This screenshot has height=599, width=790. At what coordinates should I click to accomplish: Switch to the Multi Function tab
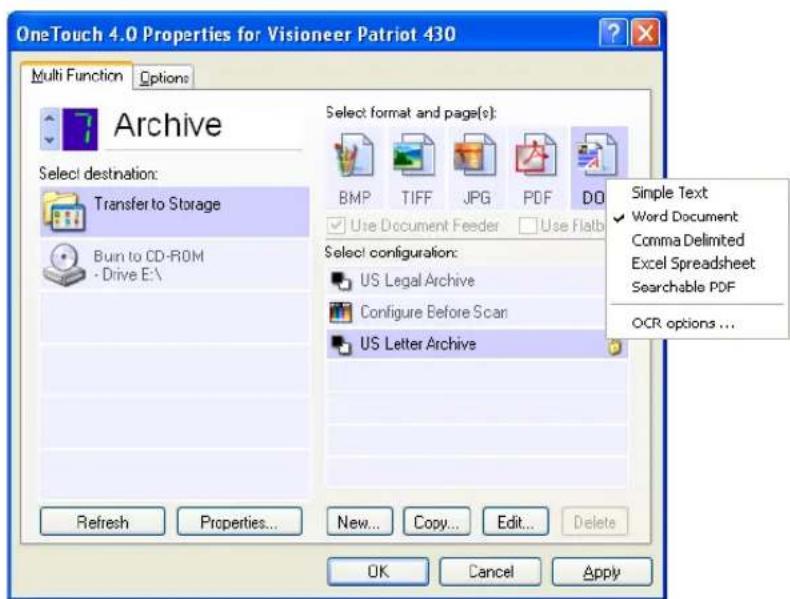77,76
